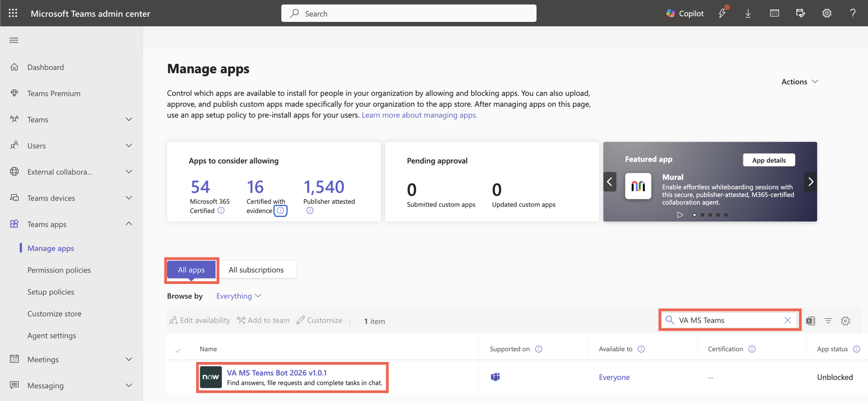Switch to the All subscriptions tab
The height and width of the screenshot is (401, 868).
(x=256, y=270)
